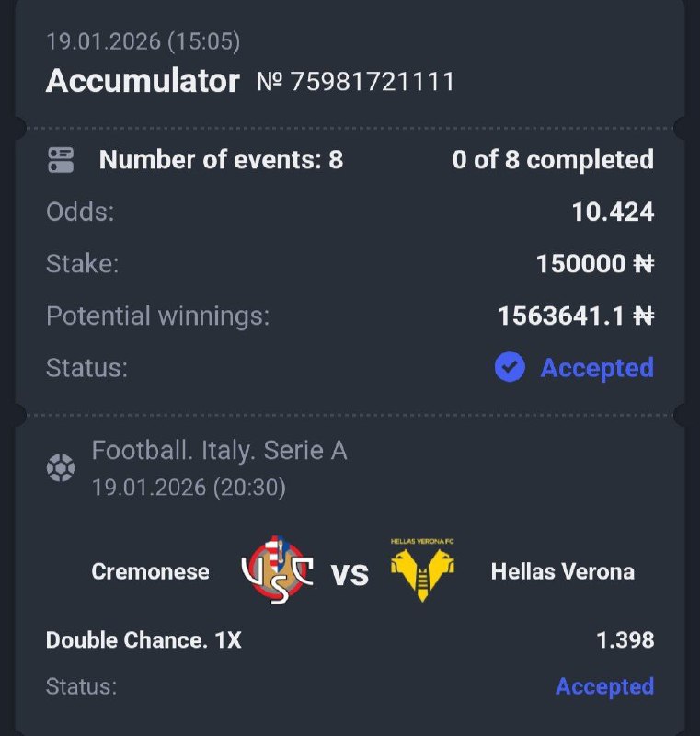
Task: Tap the Cremonese team name
Action: [x=150, y=571]
